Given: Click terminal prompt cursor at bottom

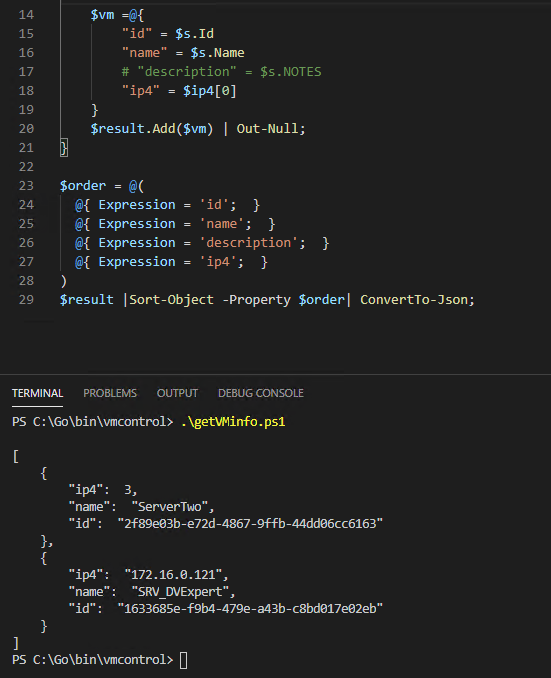Looking at the screenshot, I should (183, 660).
